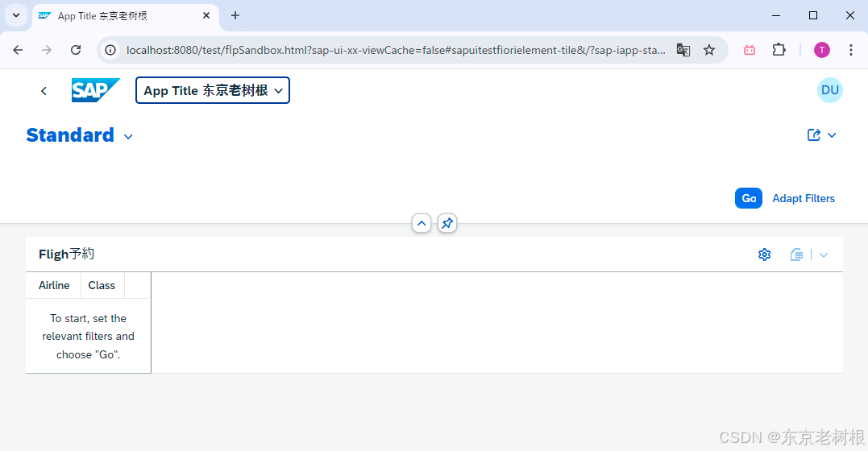
Task: Click the pink extension icon
Action: (x=750, y=50)
